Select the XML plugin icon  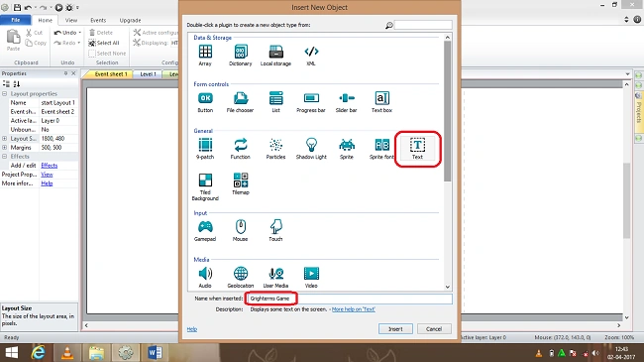[x=311, y=56]
